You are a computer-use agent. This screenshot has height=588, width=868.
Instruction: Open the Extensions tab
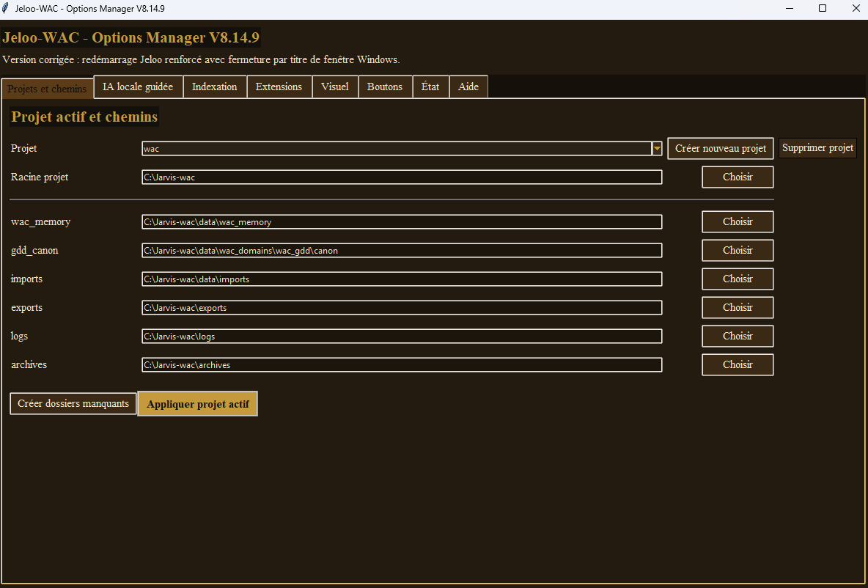point(279,87)
